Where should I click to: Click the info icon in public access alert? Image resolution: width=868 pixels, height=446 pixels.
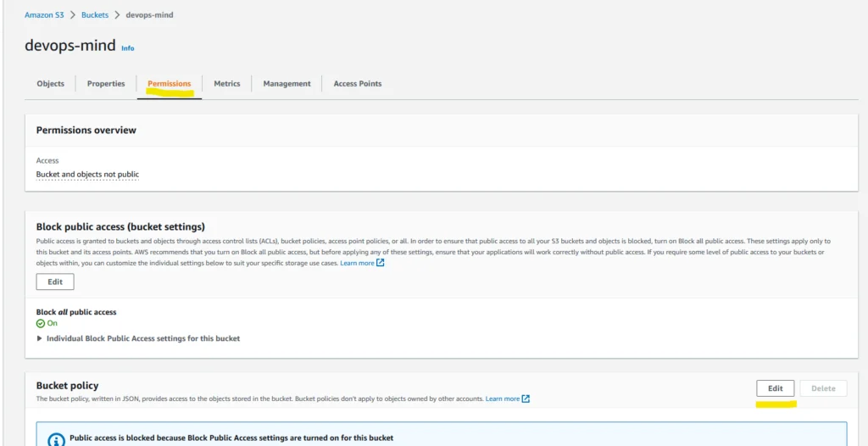tap(56, 441)
